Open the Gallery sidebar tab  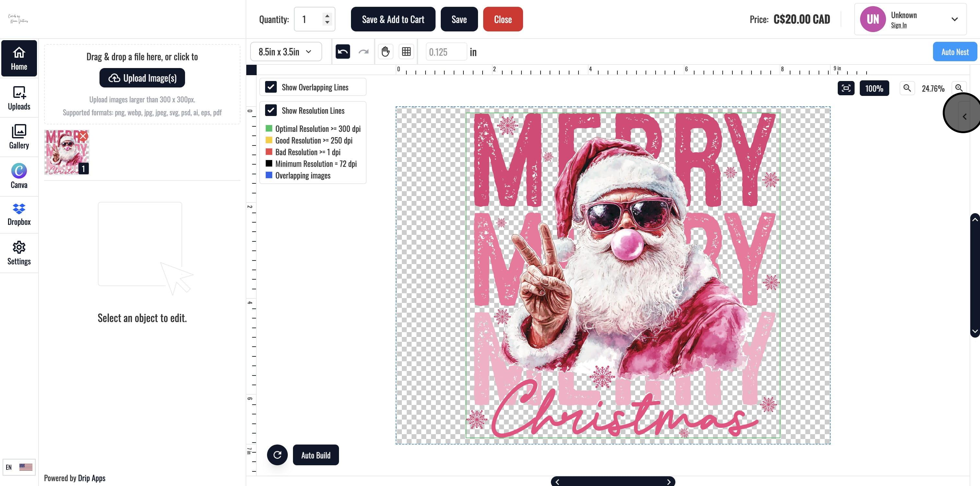19,136
